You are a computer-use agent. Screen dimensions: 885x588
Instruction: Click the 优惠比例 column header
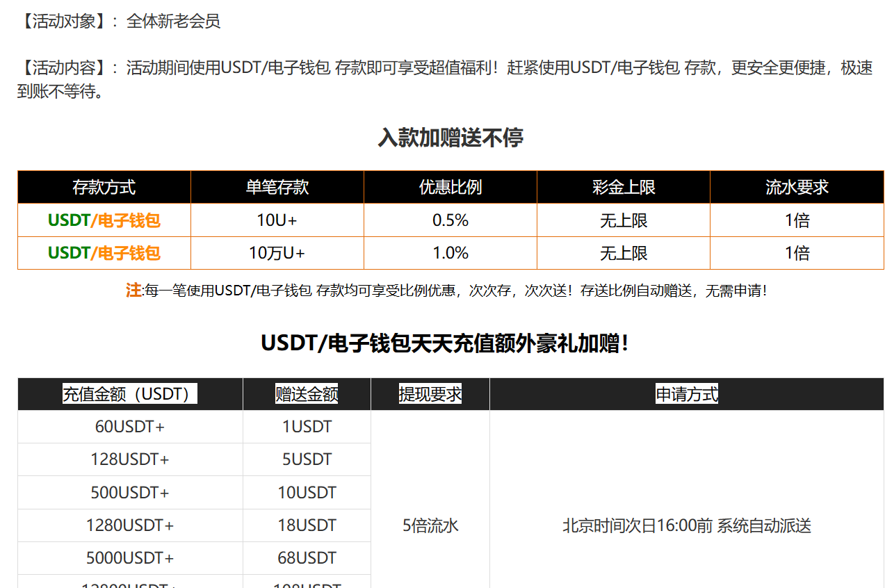coord(450,187)
